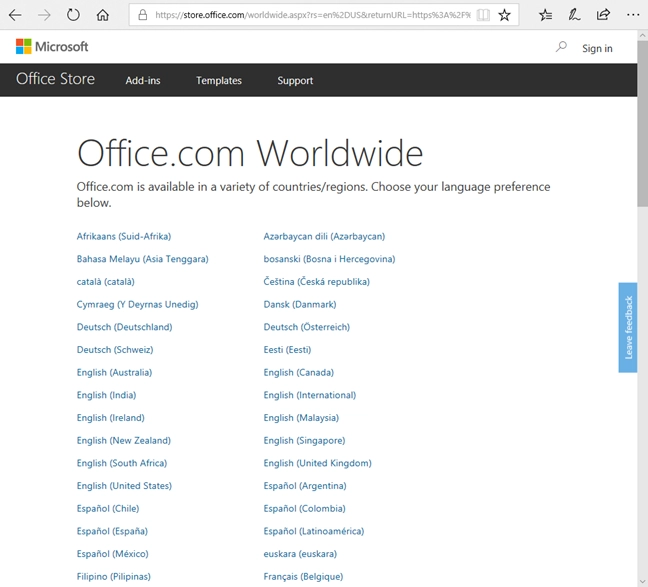Choose English (India)
The height and width of the screenshot is (587, 648).
click(x=107, y=395)
